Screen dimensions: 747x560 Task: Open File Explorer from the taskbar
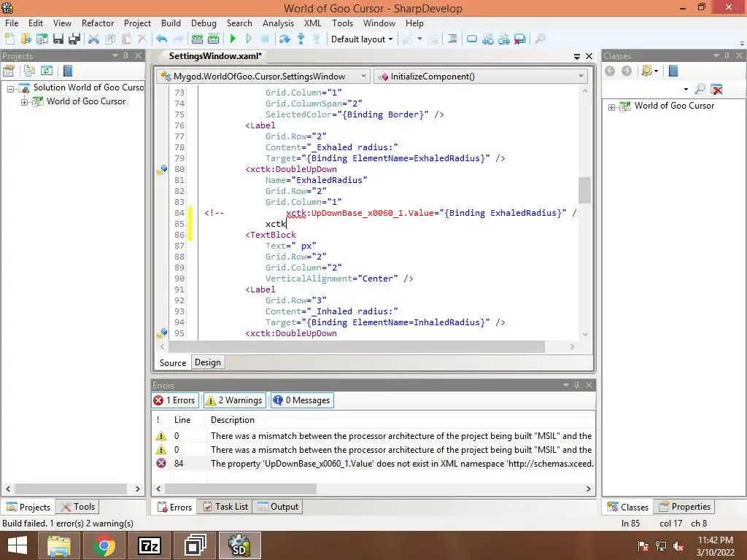click(x=58, y=545)
